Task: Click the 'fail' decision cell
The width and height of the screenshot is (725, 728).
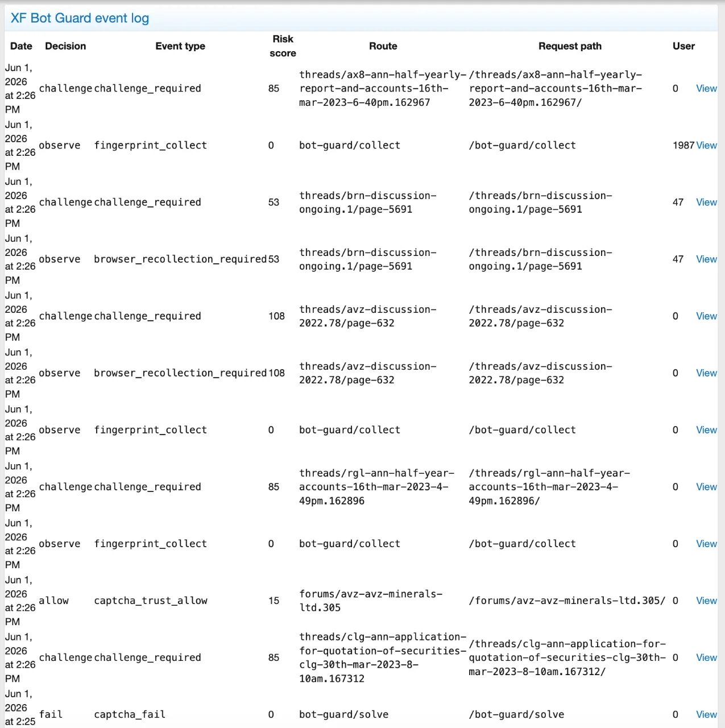Action: coord(51,714)
